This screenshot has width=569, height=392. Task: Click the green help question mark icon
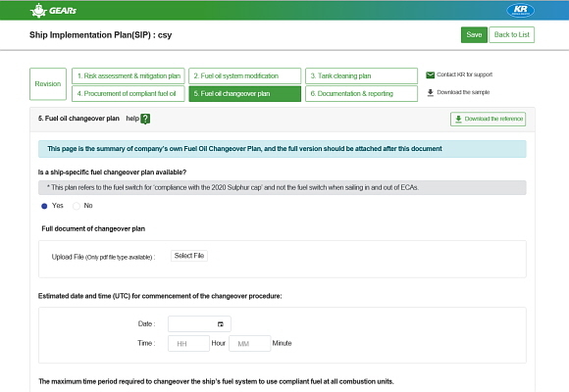click(x=145, y=119)
